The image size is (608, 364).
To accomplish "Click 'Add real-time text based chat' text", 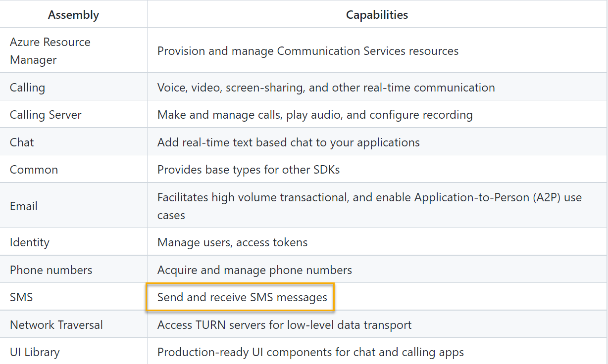I will point(289,142).
